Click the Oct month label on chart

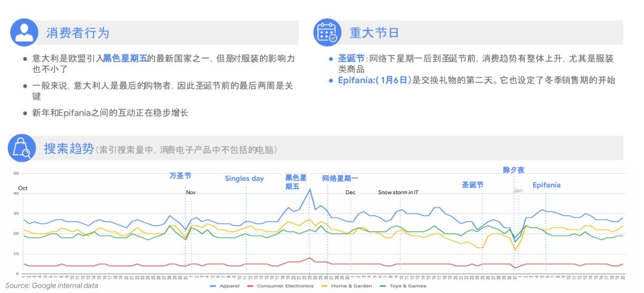coord(23,189)
